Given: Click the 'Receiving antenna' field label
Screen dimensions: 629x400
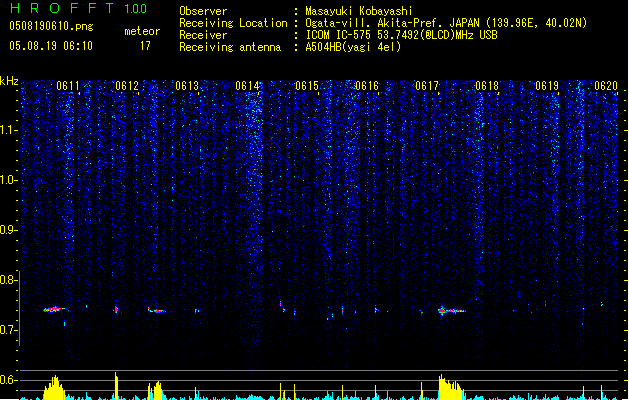Looking at the screenshot, I should [230, 47].
